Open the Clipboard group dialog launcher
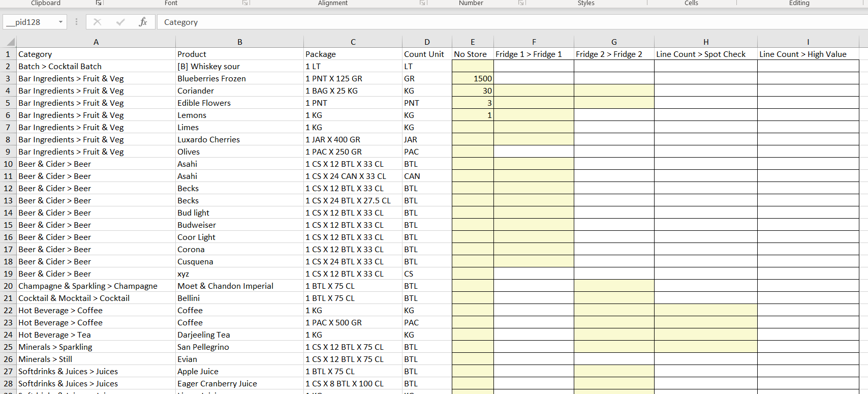The image size is (868, 394). pos(99,3)
